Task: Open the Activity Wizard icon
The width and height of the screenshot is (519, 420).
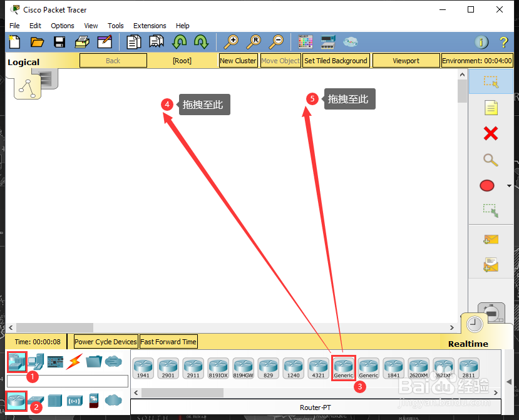Action: (105, 42)
